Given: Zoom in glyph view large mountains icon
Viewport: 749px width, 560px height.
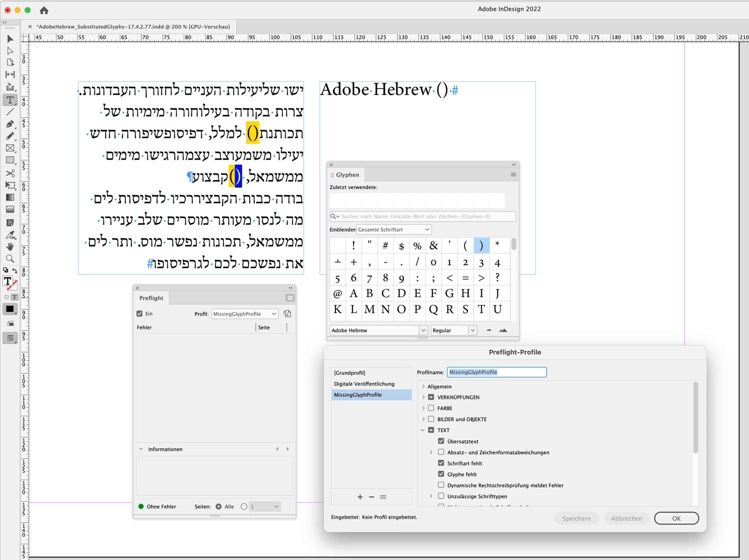Looking at the screenshot, I should click(x=503, y=330).
